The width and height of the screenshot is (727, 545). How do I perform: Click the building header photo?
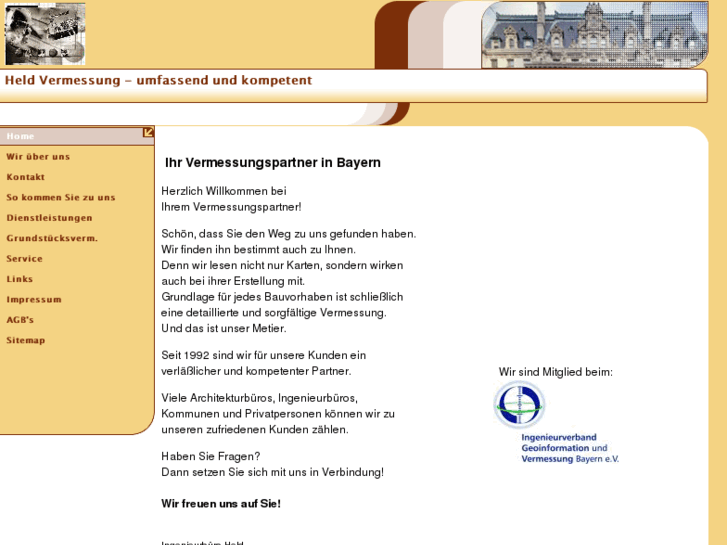click(x=595, y=35)
